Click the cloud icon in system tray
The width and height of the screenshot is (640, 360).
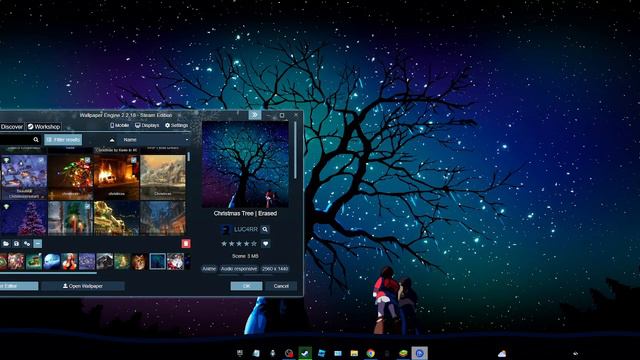[502, 354]
